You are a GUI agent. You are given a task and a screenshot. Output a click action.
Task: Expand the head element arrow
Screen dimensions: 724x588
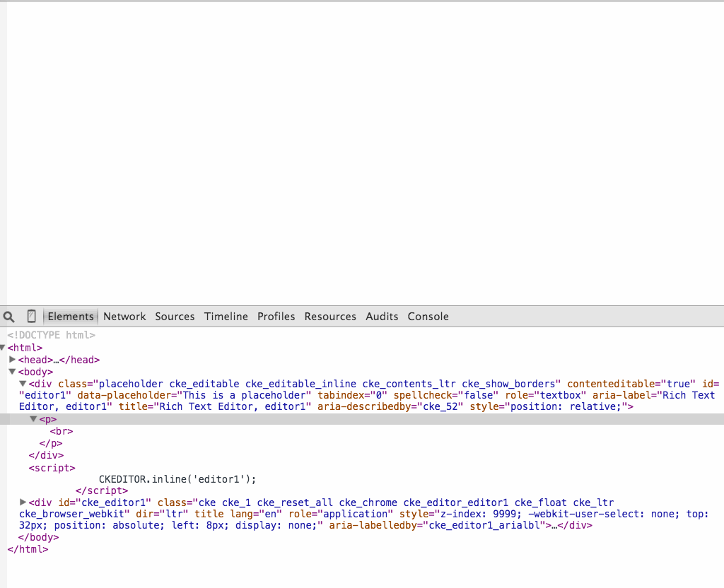(13, 359)
